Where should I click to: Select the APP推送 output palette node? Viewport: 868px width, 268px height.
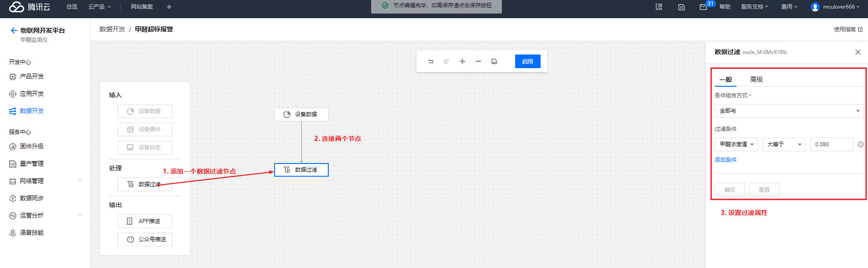(x=145, y=221)
